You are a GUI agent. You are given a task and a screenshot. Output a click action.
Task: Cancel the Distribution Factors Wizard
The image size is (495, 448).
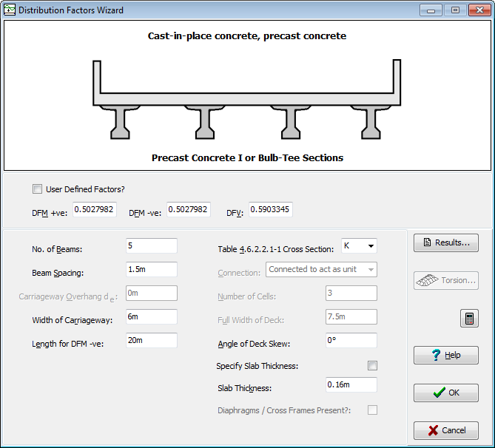pyautogui.click(x=446, y=430)
